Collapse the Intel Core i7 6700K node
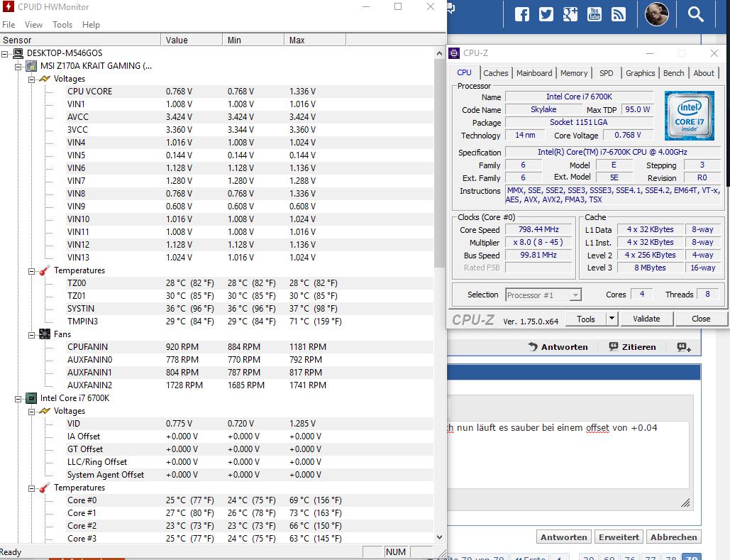 pyautogui.click(x=18, y=399)
